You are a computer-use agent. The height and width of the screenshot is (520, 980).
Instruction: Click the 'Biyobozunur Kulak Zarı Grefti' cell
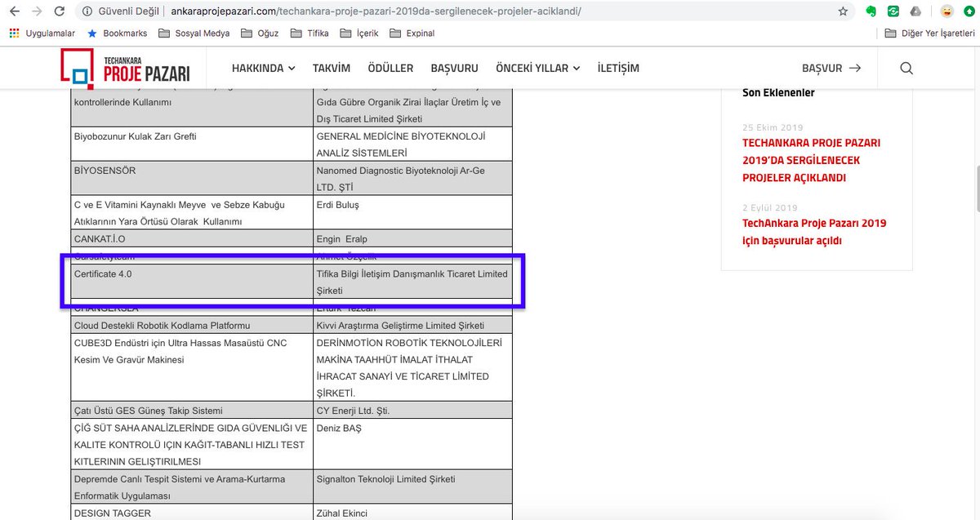pyautogui.click(x=193, y=144)
